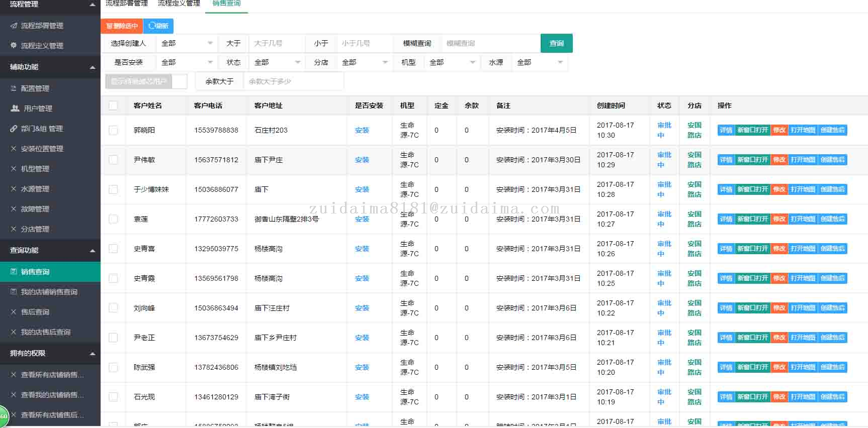Click the X icon beside 故障管理
The height and width of the screenshot is (428, 868).
tap(14, 209)
